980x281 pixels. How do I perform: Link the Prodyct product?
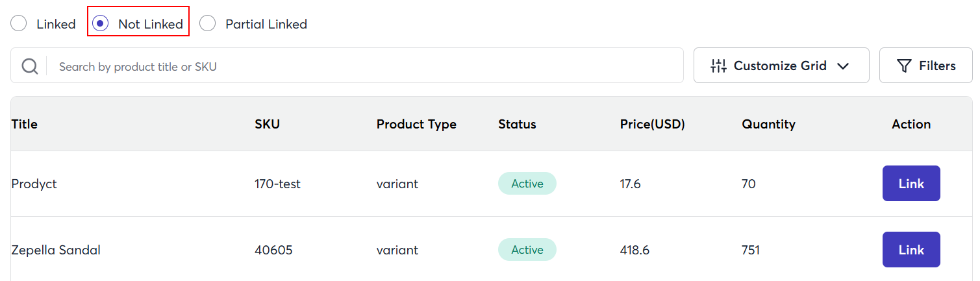pyautogui.click(x=911, y=184)
